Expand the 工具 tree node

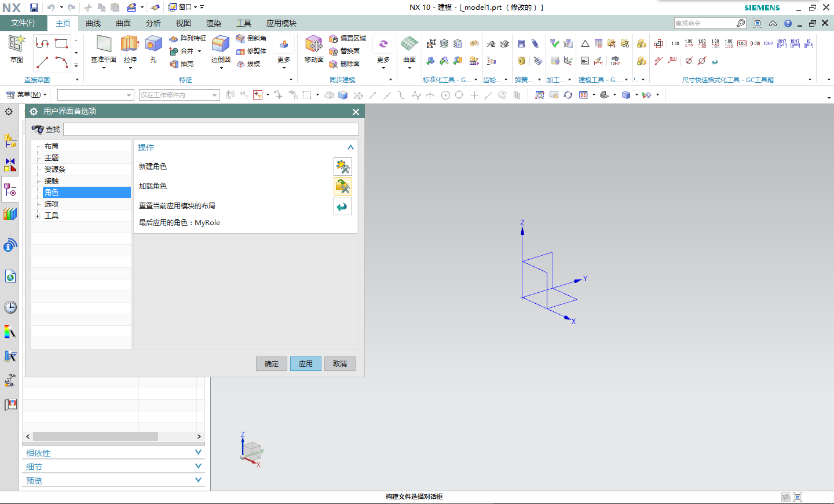click(x=38, y=216)
